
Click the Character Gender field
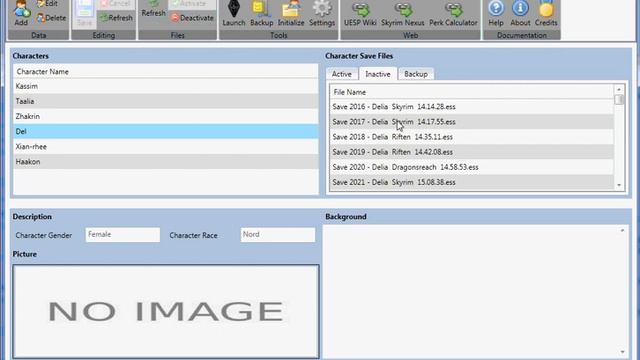122,235
